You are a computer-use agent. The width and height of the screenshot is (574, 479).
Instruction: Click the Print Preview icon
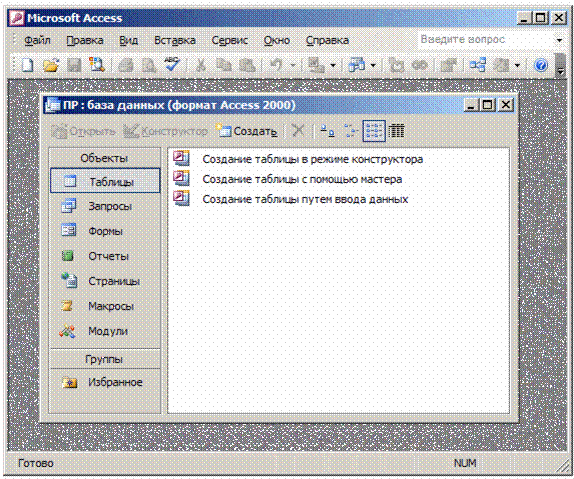[x=149, y=66]
